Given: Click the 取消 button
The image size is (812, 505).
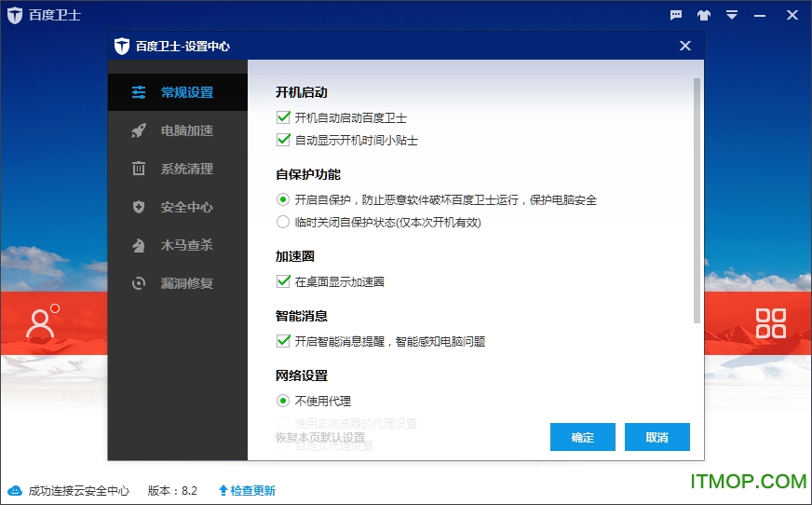Looking at the screenshot, I should (657, 437).
